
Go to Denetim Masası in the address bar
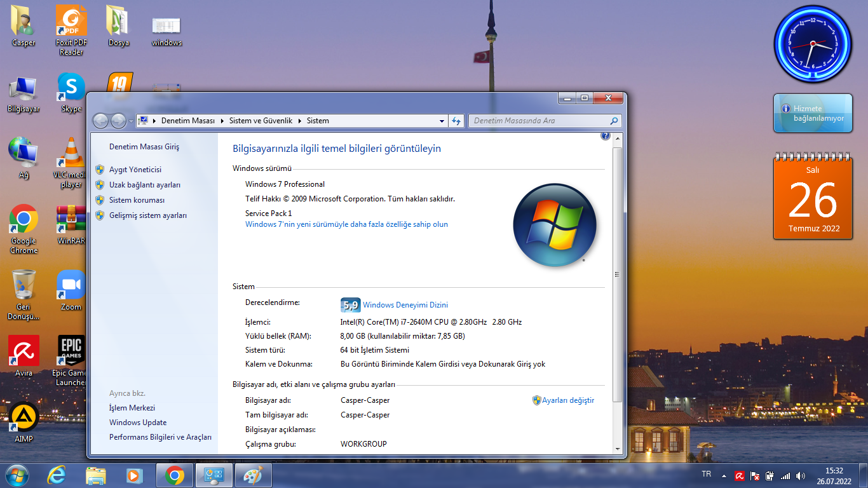tap(188, 121)
